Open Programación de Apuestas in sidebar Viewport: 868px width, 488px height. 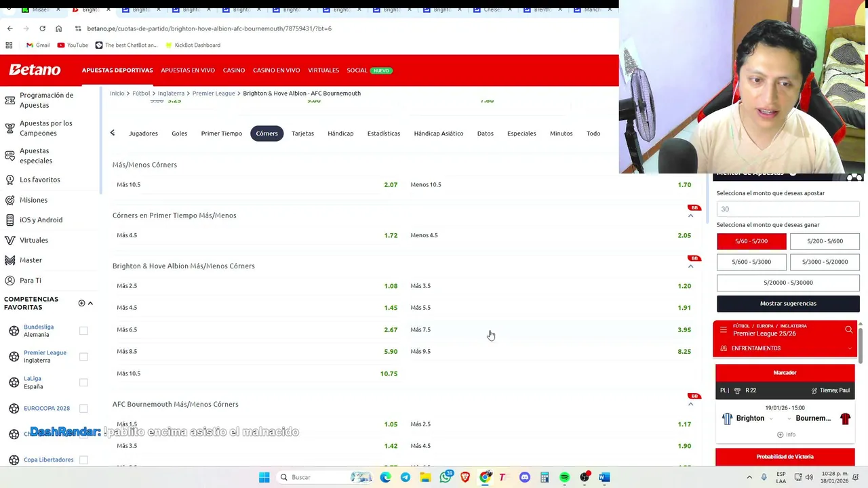[47, 100]
